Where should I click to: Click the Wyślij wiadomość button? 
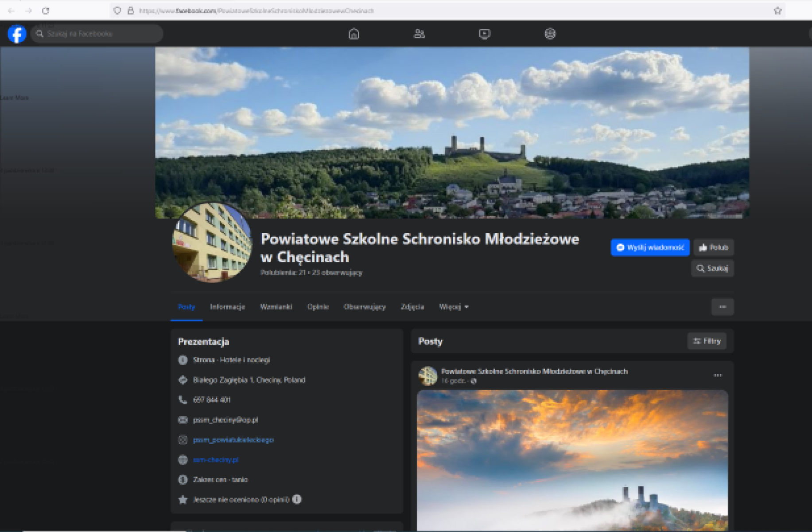click(x=650, y=247)
